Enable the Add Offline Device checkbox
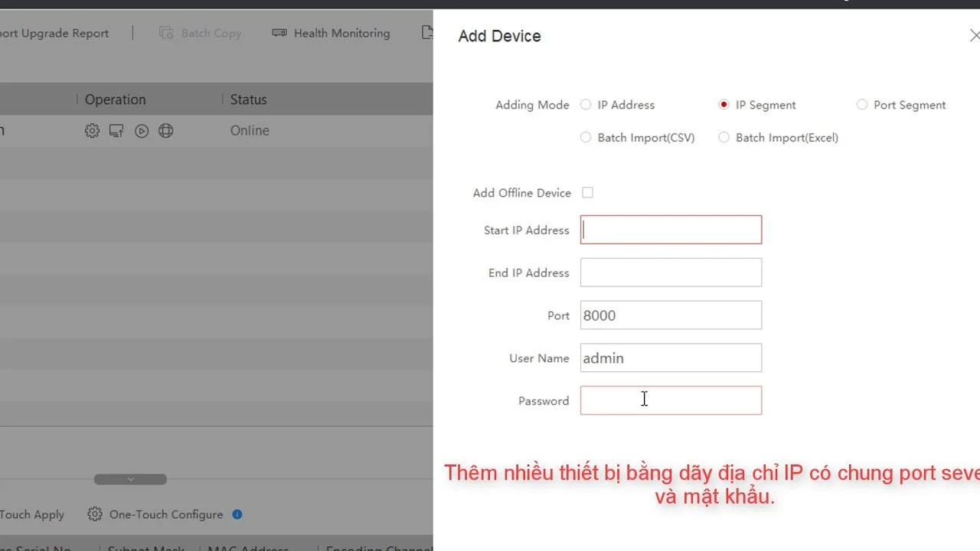 587,193
